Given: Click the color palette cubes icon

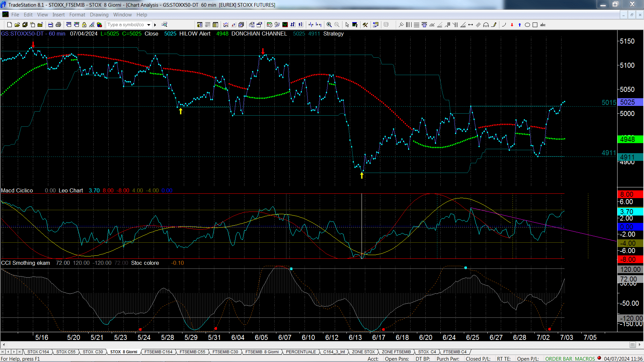Looking at the screenshot, I should [100, 25].
